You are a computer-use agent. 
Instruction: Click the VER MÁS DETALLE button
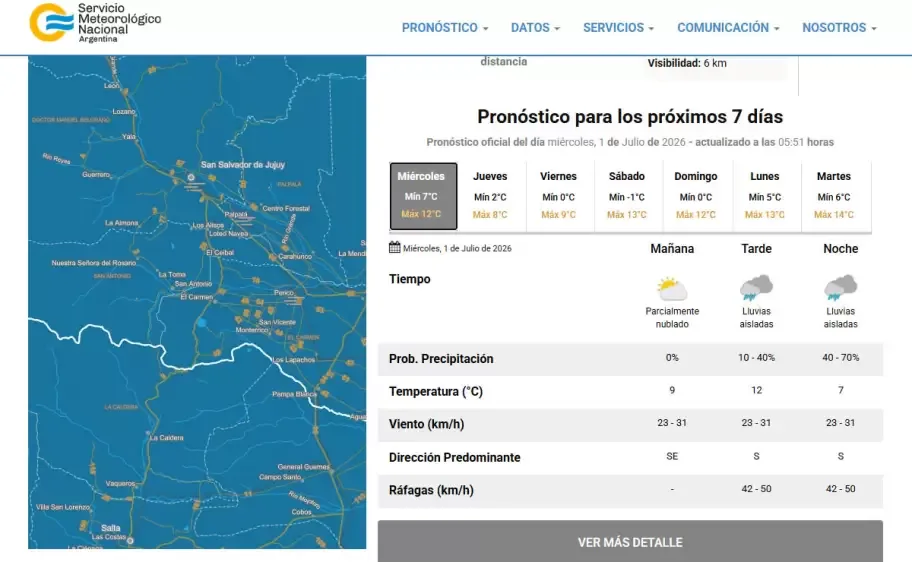tap(630, 542)
